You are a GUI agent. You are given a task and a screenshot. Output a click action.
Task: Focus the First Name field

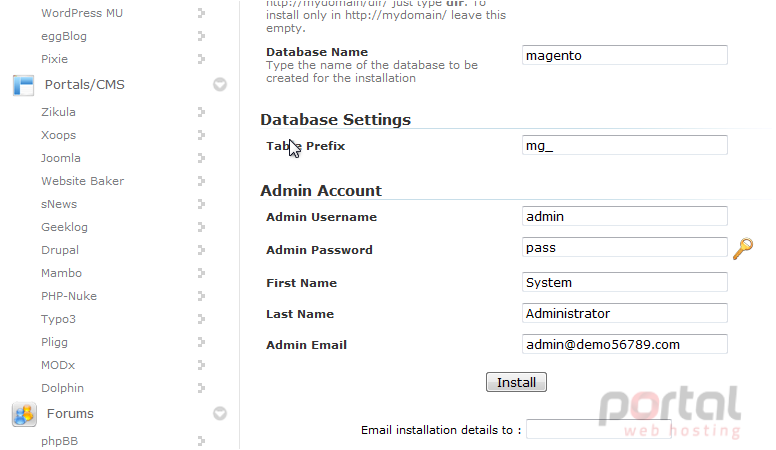[x=625, y=282]
